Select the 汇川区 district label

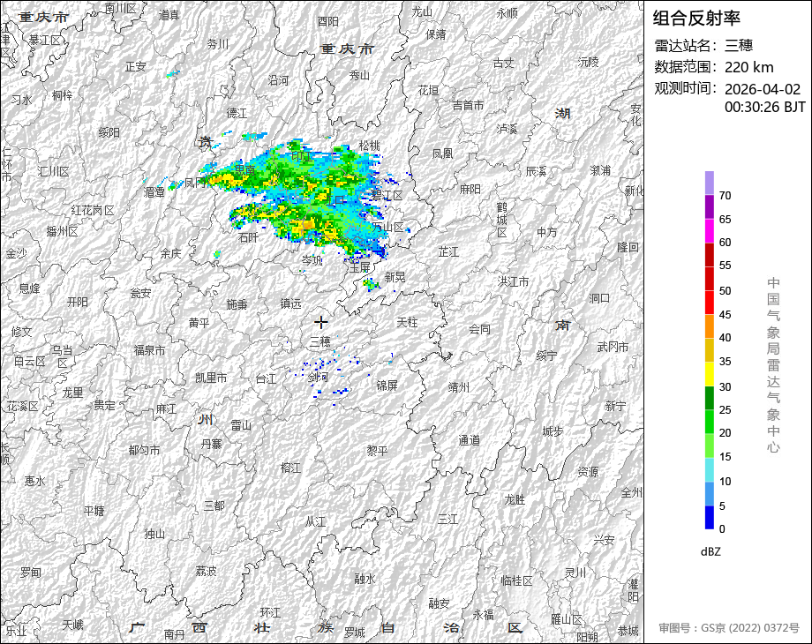(x=54, y=171)
